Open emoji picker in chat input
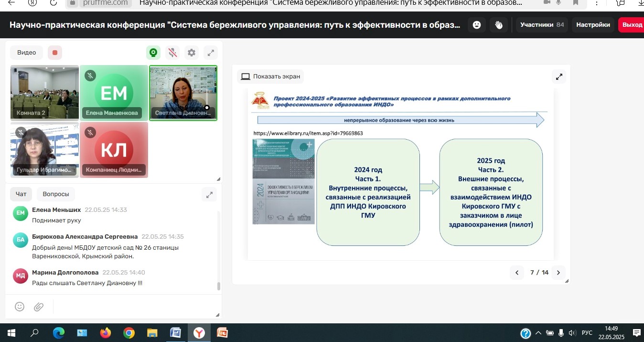 pyautogui.click(x=20, y=307)
